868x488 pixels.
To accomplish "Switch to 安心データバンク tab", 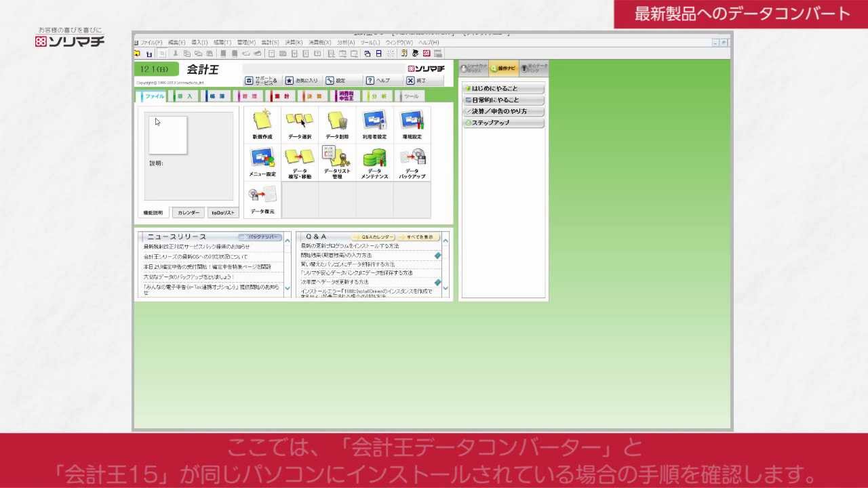I will [534, 68].
